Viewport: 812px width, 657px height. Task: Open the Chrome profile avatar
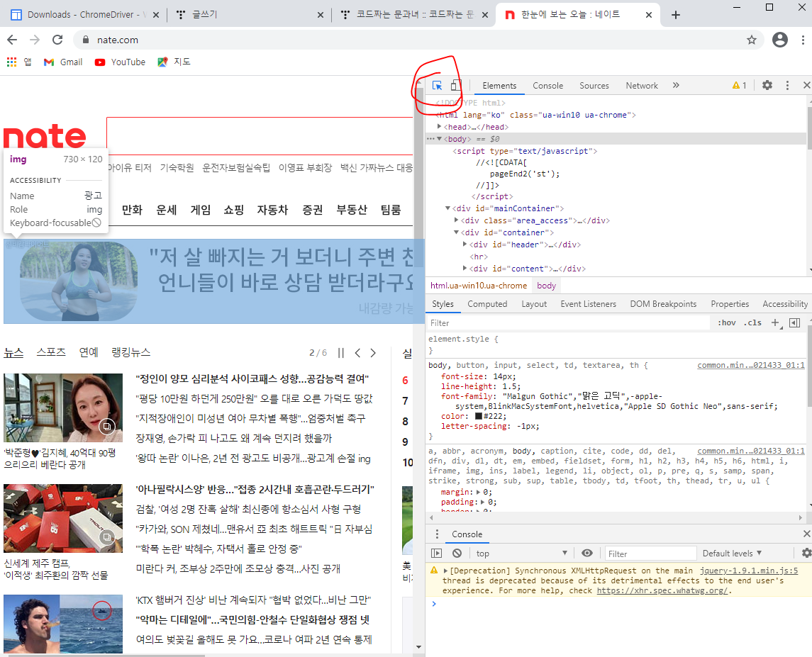coord(780,40)
